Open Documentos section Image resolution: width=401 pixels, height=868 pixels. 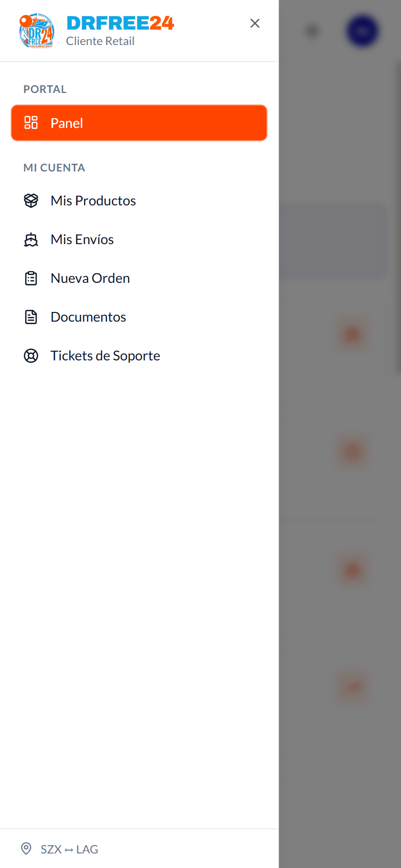(139, 317)
